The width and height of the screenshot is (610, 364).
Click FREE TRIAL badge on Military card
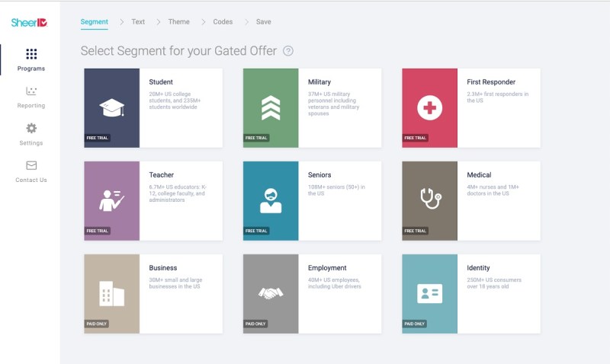[x=256, y=138]
